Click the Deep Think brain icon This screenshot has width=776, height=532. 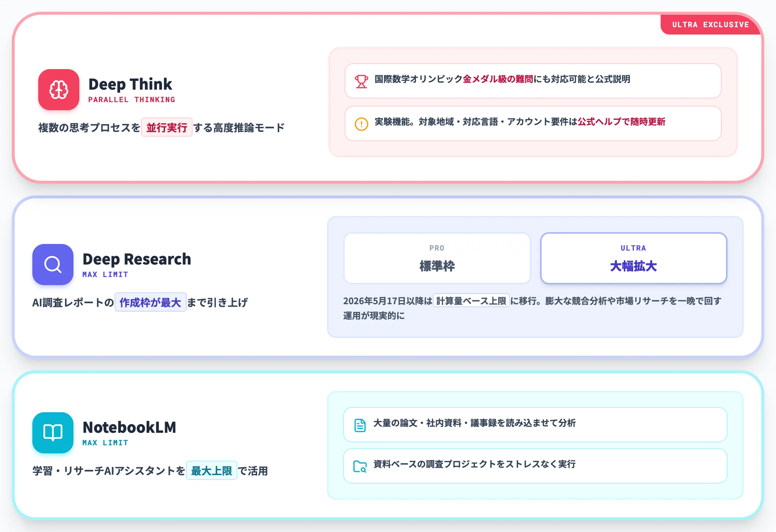(59, 90)
